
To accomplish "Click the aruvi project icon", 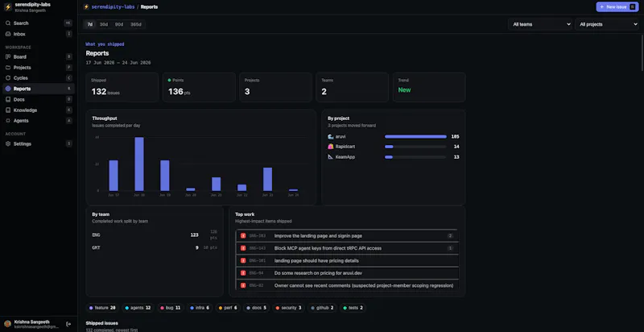I will coord(331,136).
